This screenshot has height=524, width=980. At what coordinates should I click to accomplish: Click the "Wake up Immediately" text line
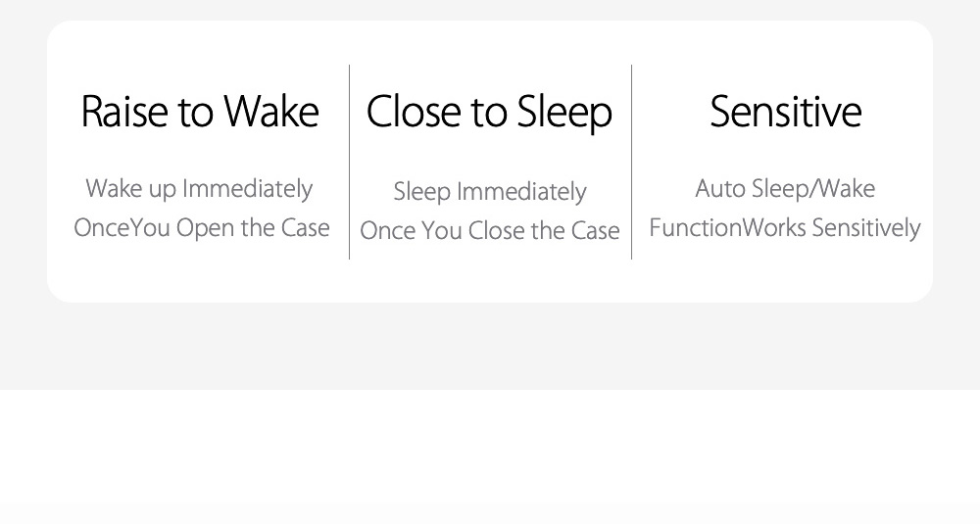coord(199,188)
